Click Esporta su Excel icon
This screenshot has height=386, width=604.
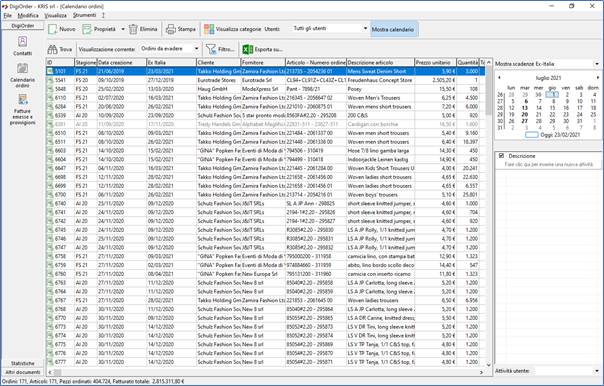(248, 49)
